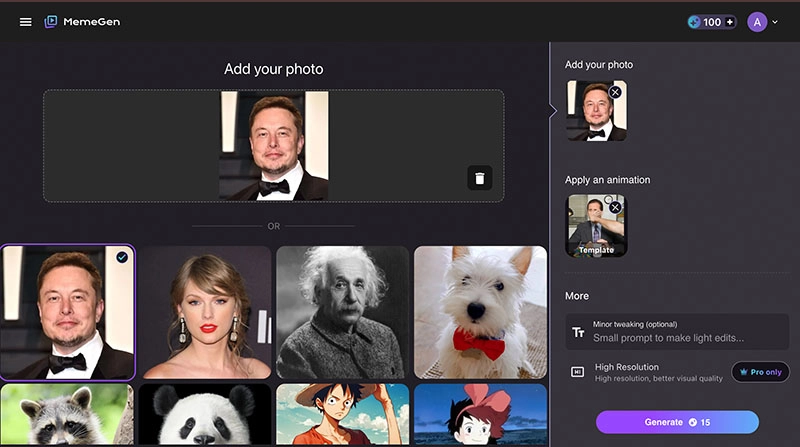The height and width of the screenshot is (447, 800).
Task: Expand the account dropdown chevron
Action: 775,22
